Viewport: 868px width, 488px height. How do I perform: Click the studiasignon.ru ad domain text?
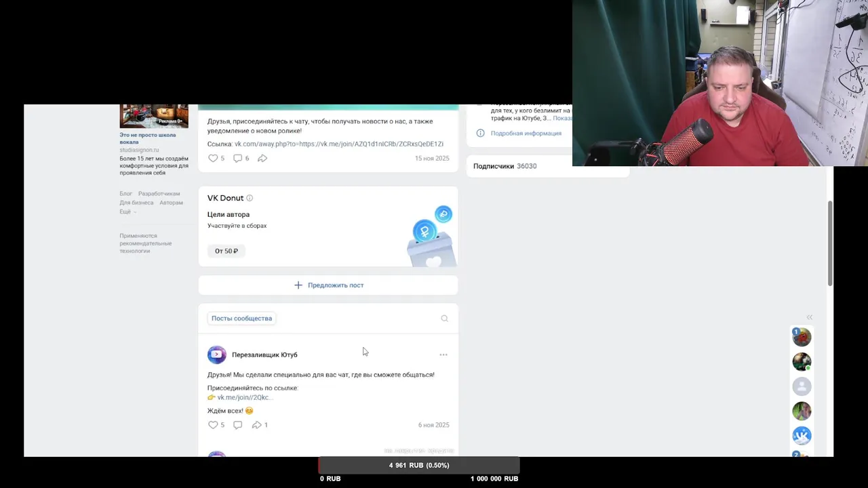139,150
